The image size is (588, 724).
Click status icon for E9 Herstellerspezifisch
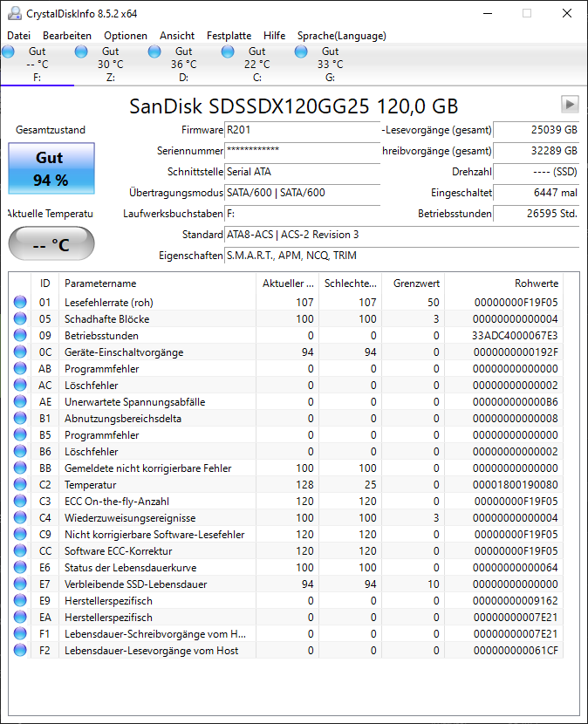pos(20,601)
